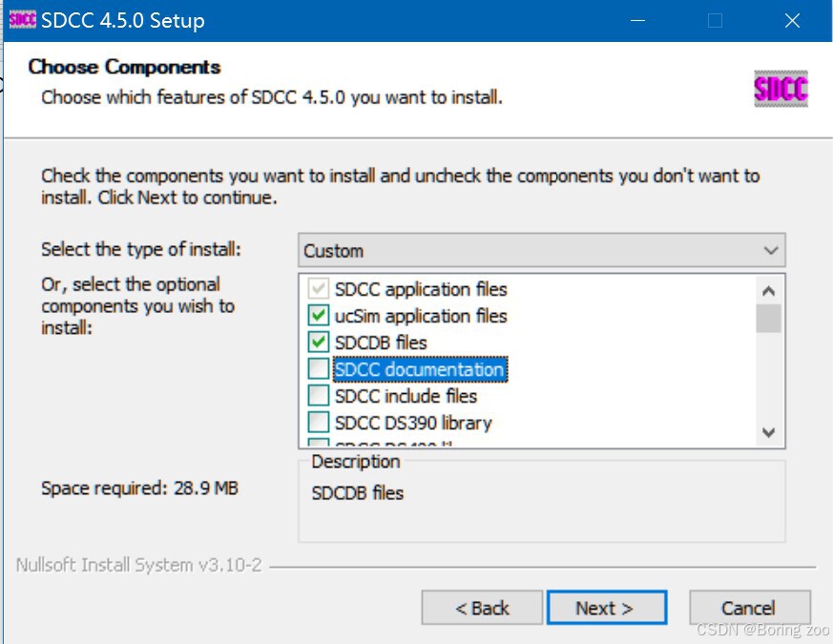Select the SDCDB files label in list
This screenshot has width=833, height=644.
click(x=381, y=343)
